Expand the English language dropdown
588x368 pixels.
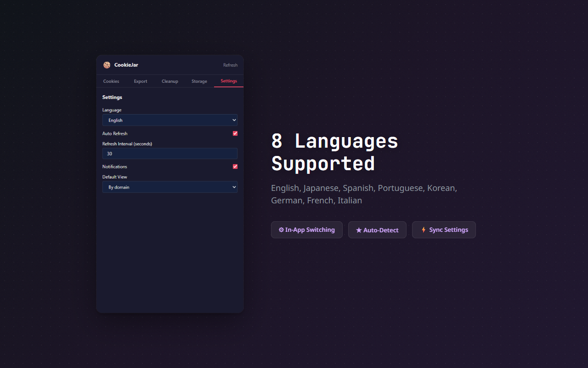[x=170, y=120]
